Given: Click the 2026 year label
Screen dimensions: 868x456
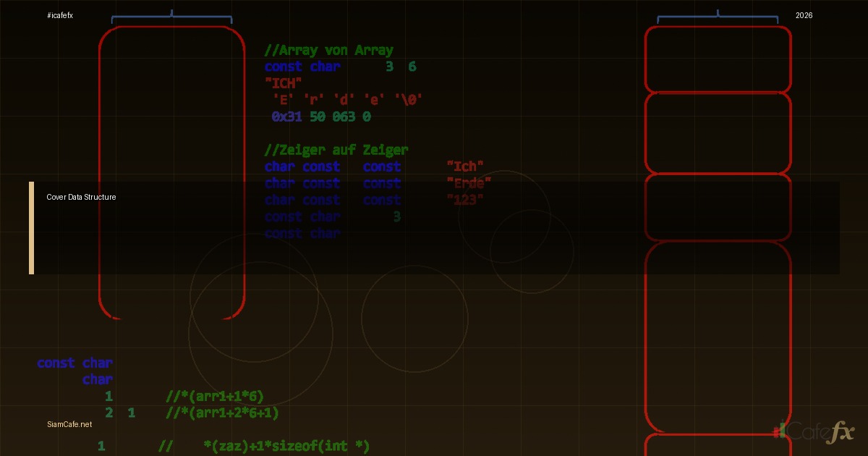Looking at the screenshot, I should click(804, 15).
